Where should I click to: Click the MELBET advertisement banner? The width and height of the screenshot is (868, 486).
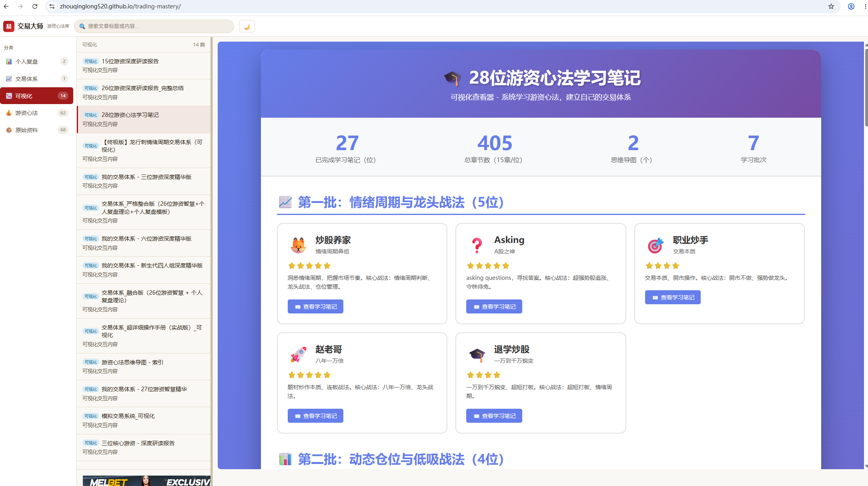(146, 481)
